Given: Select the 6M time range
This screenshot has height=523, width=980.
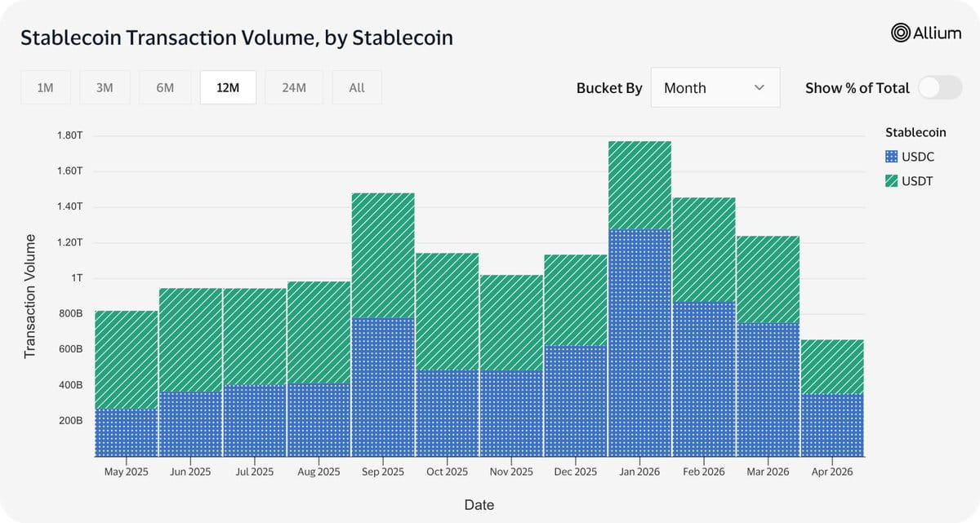Looking at the screenshot, I should pyautogui.click(x=165, y=87).
